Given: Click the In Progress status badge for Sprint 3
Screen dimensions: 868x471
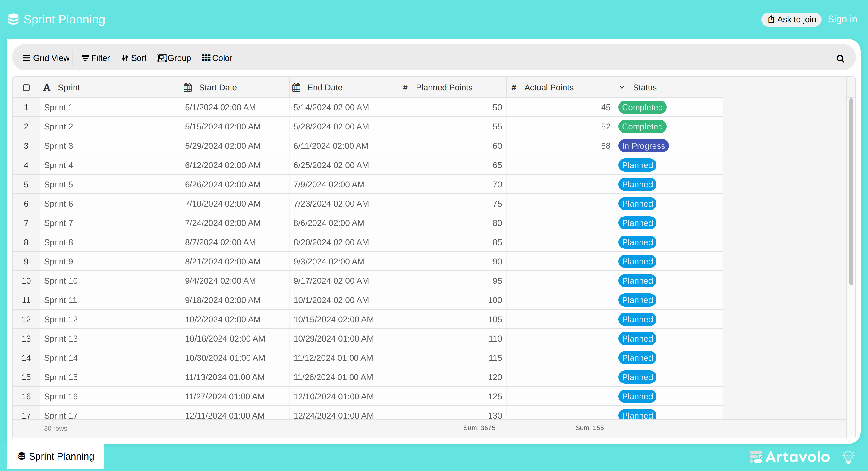Looking at the screenshot, I should 643,146.
